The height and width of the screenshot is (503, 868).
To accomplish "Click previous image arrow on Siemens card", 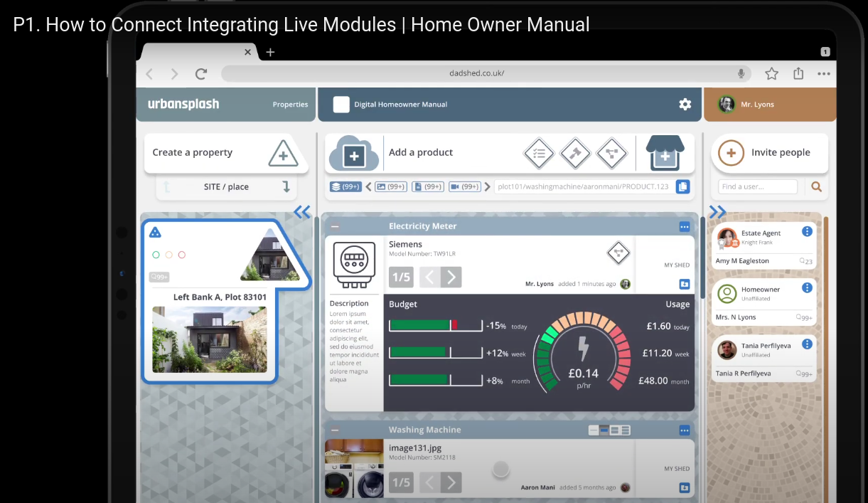I will coord(429,277).
